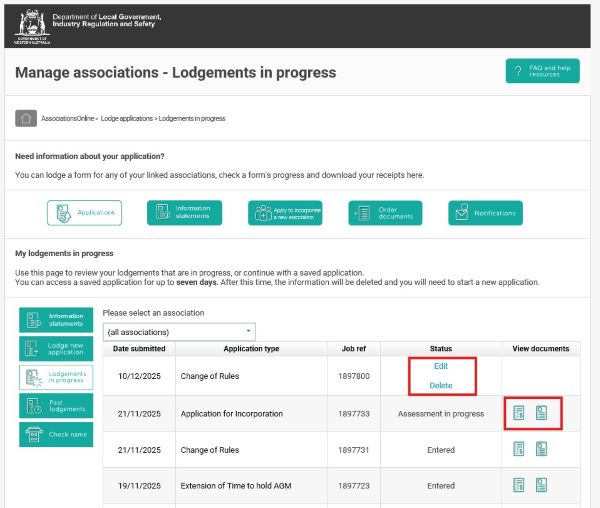Click the View documents column header
600x508 pixels.
pos(541,348)
